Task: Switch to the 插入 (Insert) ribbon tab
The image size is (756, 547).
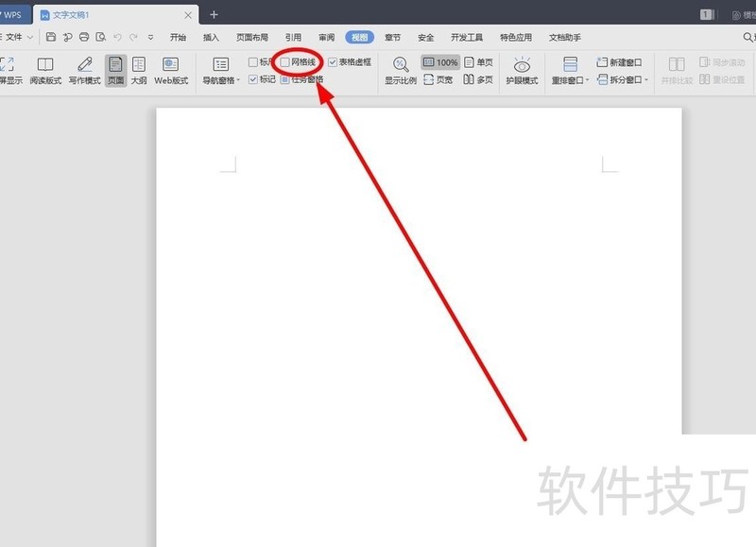Action: [x=209, y=36]
